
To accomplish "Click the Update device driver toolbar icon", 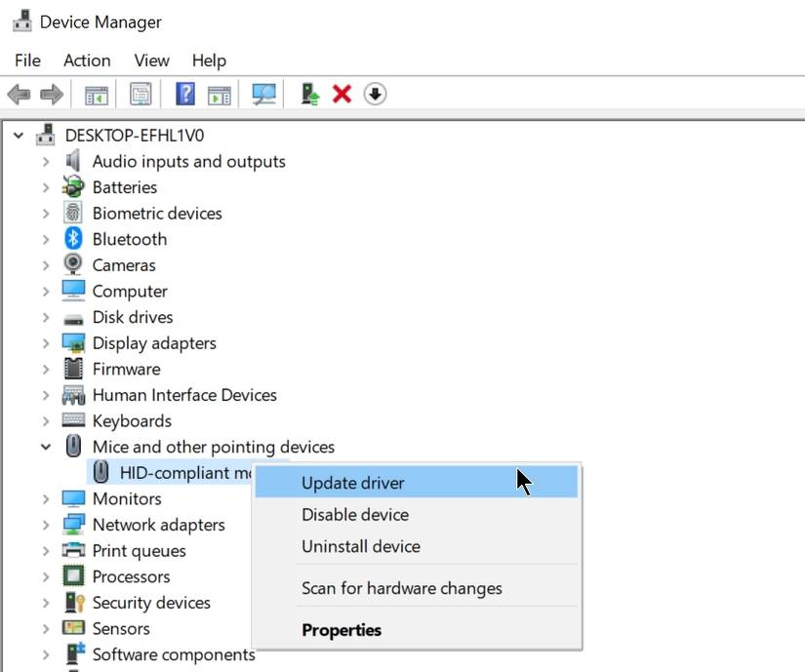I will pyautogui.click(x=310, y=95).
